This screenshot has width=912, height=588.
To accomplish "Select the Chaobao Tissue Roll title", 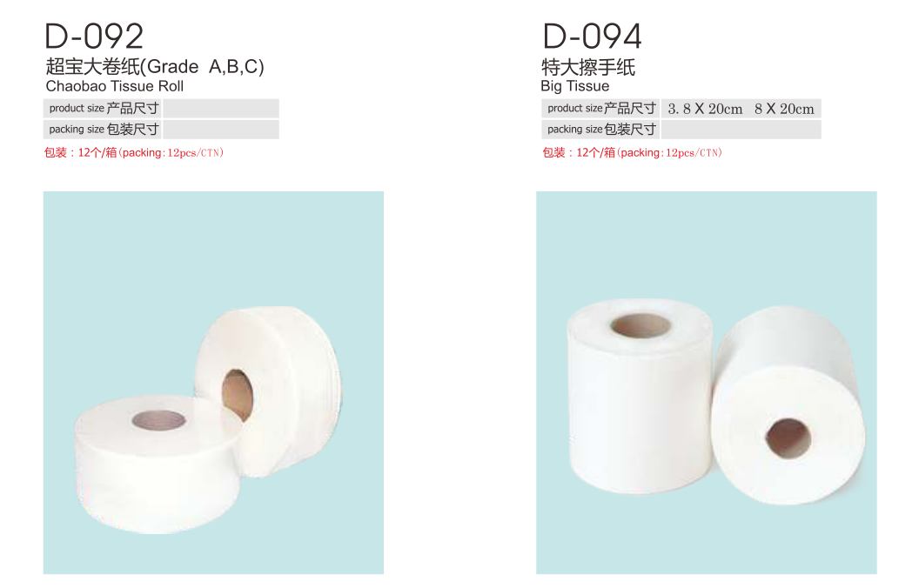I will click(x=115, y=86).
